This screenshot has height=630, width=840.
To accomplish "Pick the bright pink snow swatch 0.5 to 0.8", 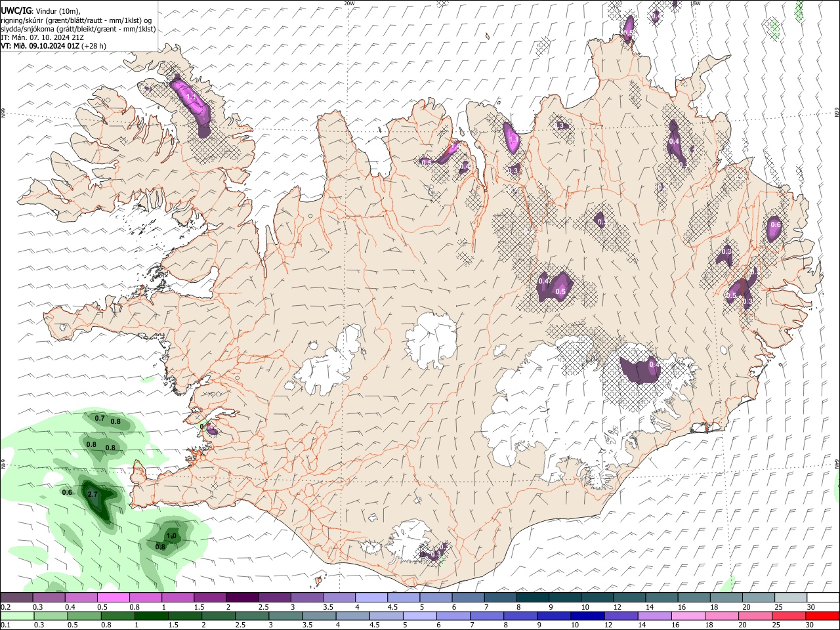I will 114,597.
